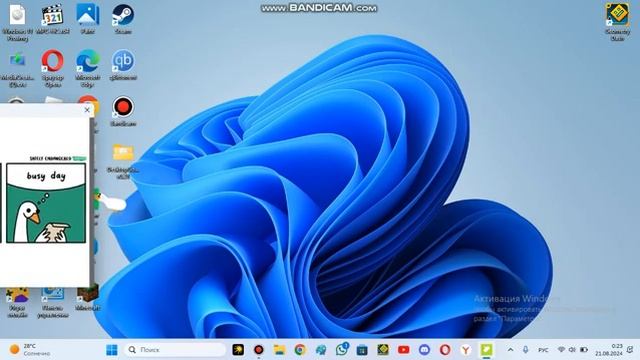640x360 pixels.
Task: Click the microphone icon in system tray
Action: click(x=525, y=350)
